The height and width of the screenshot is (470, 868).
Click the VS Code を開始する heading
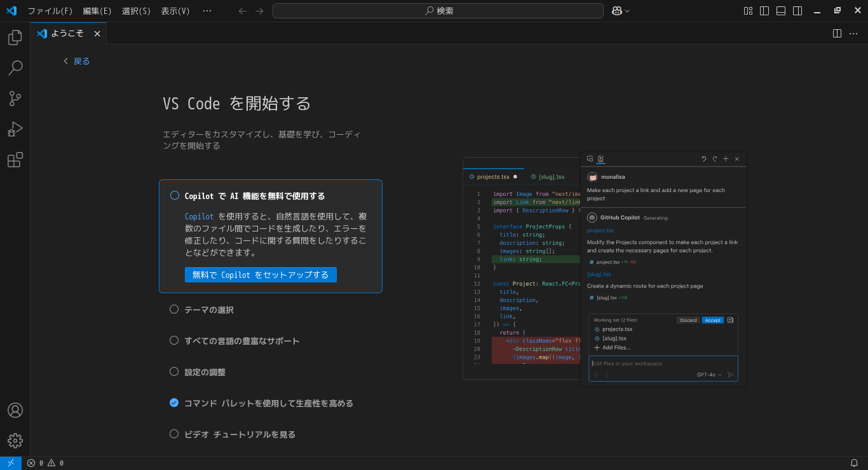237,103
